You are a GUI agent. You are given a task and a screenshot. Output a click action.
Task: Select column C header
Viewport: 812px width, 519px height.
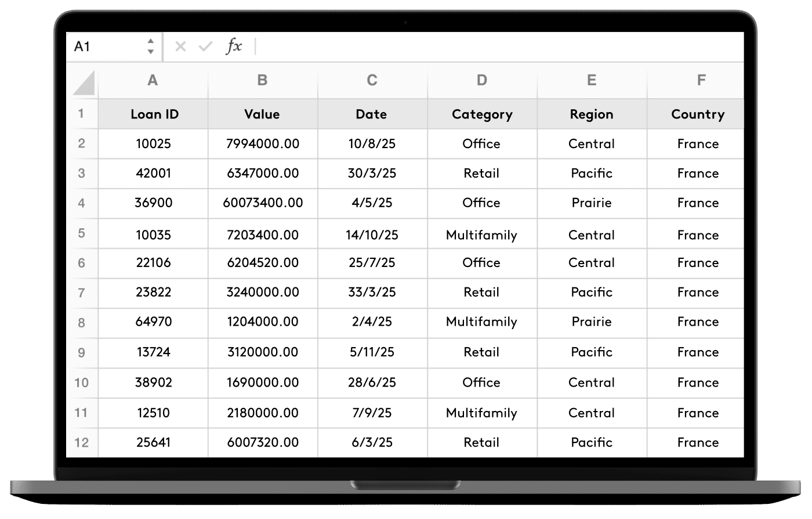[372, 80]
